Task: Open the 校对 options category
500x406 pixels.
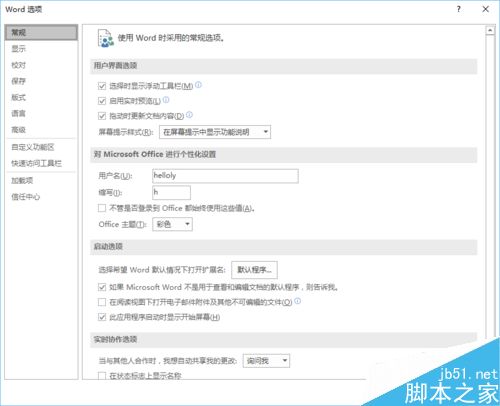Action: (19, 65)
